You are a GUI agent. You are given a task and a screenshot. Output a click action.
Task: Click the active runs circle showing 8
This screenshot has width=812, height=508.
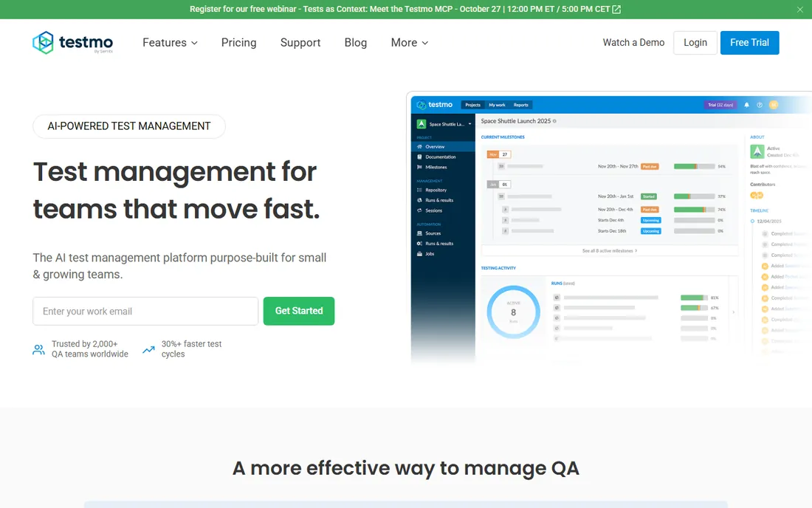pyautogui.click(x=513, y=312)
